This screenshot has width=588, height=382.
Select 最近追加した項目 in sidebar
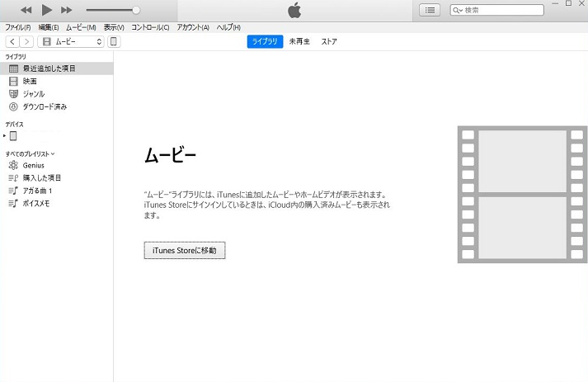click(56, 68)
